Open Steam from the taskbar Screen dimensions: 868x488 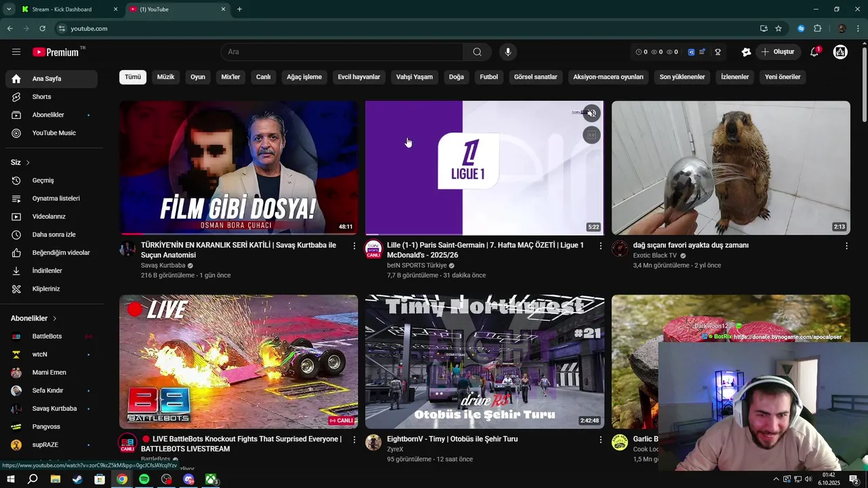[77, 479]
